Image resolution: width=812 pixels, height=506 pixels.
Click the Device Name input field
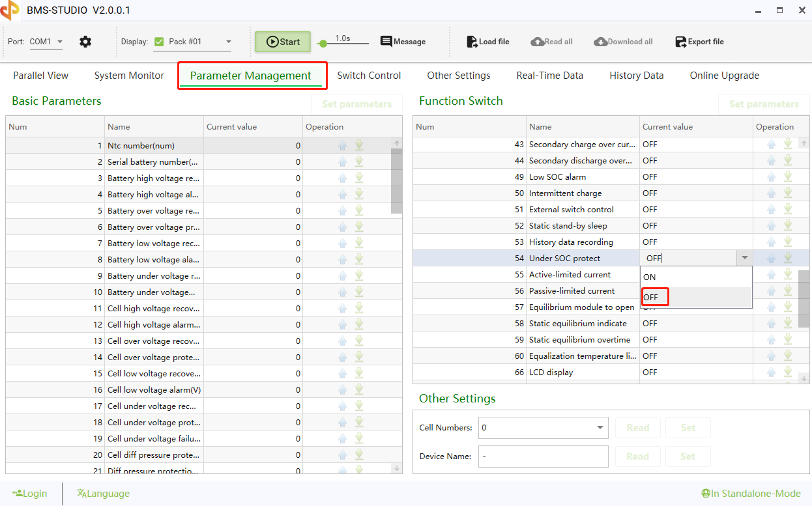pyautogui.click(x=544, y=457)
